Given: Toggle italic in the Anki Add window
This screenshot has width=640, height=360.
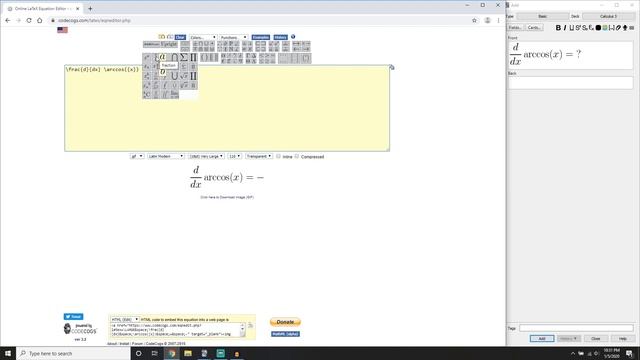Looking at the screenshot, I should 565,28.
